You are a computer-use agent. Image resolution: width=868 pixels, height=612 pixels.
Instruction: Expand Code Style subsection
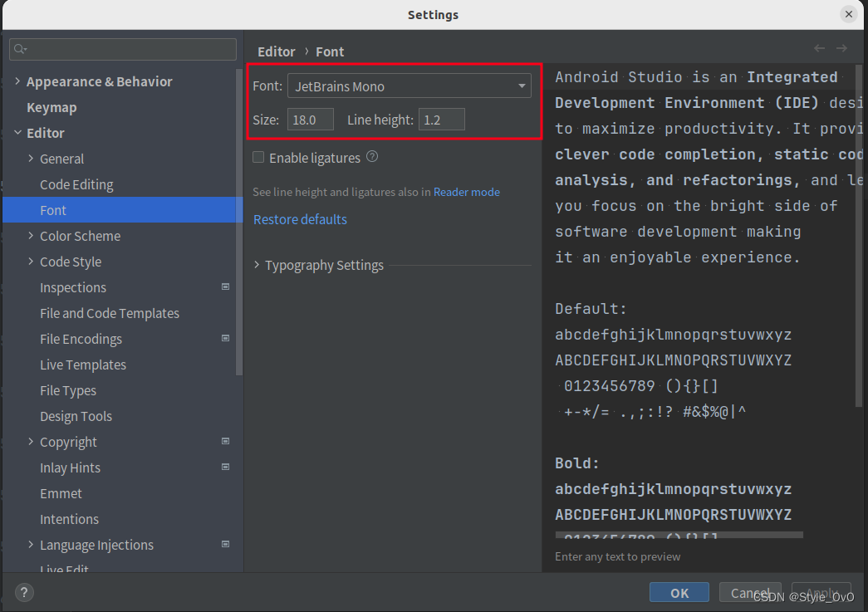[31, 262]
